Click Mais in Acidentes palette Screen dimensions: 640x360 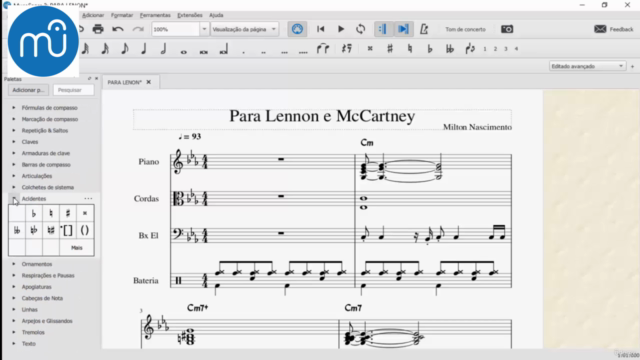(77, 248)
